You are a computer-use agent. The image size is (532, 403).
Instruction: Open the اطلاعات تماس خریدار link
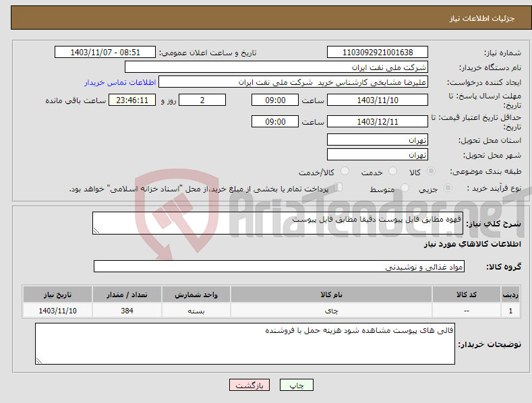(120, 82)
